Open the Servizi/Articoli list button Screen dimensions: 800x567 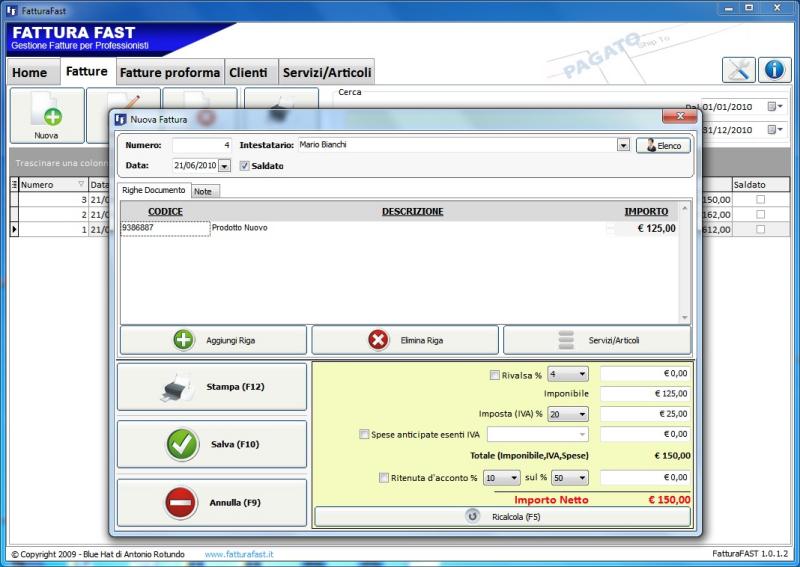coord(596,340)
